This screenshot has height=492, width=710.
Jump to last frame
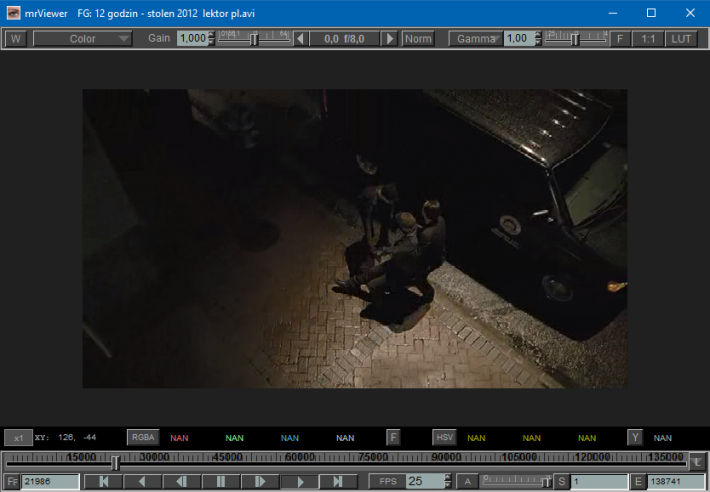[x=338, y=482]
